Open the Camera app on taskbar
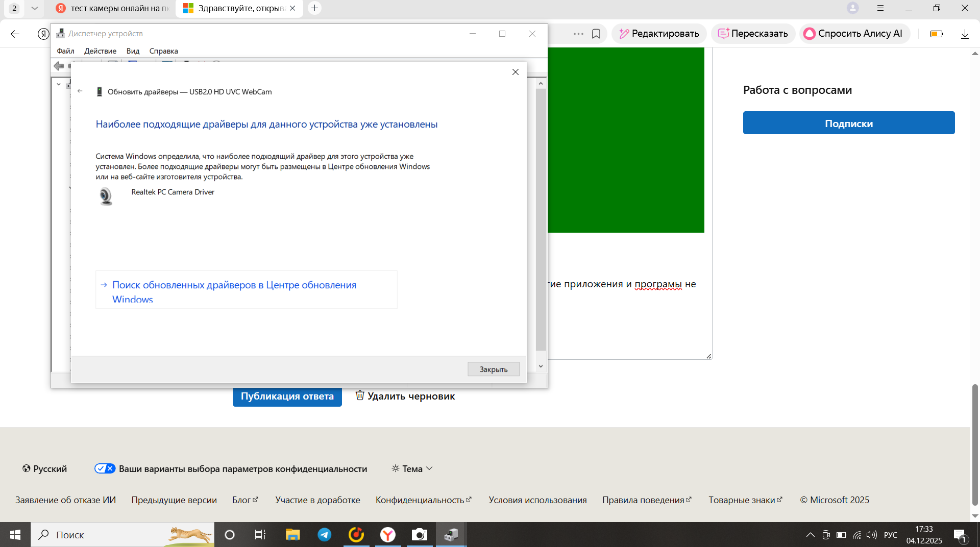This screenshot has height=547, width=980. [420, 535]
